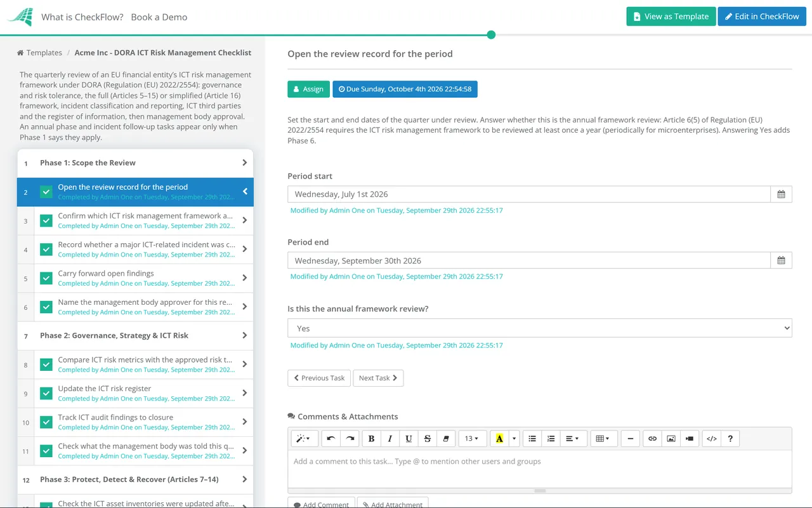Insert an ordered numbered list

click(x=551, y=438)
